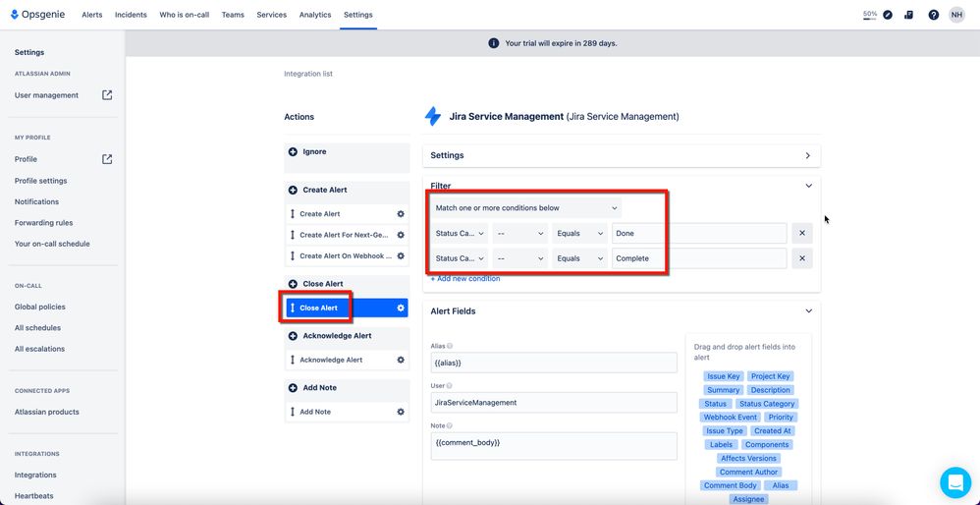
Task: Open the -- dropdown in Complete row
Action: (x=520, y=258)
